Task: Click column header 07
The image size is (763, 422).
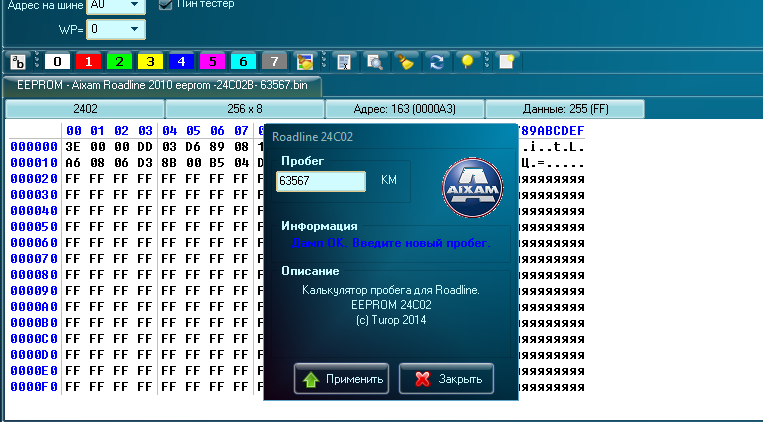Action: 241,130
